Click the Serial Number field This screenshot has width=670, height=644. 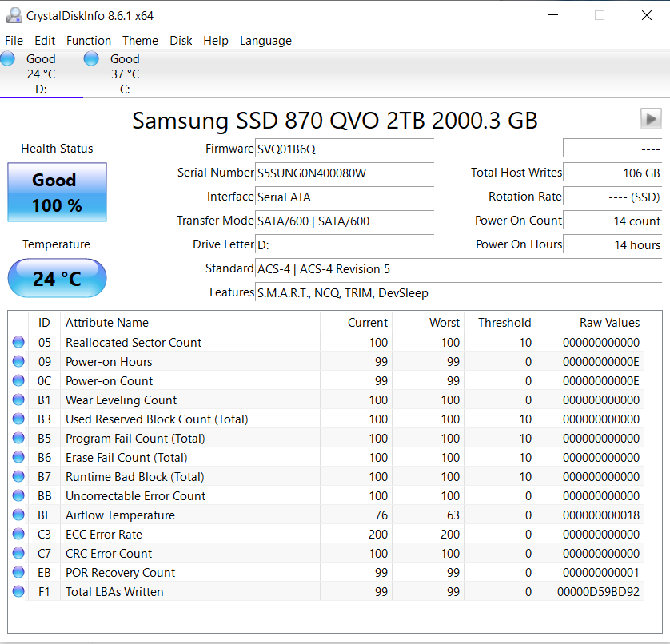[x=344, y=173]
